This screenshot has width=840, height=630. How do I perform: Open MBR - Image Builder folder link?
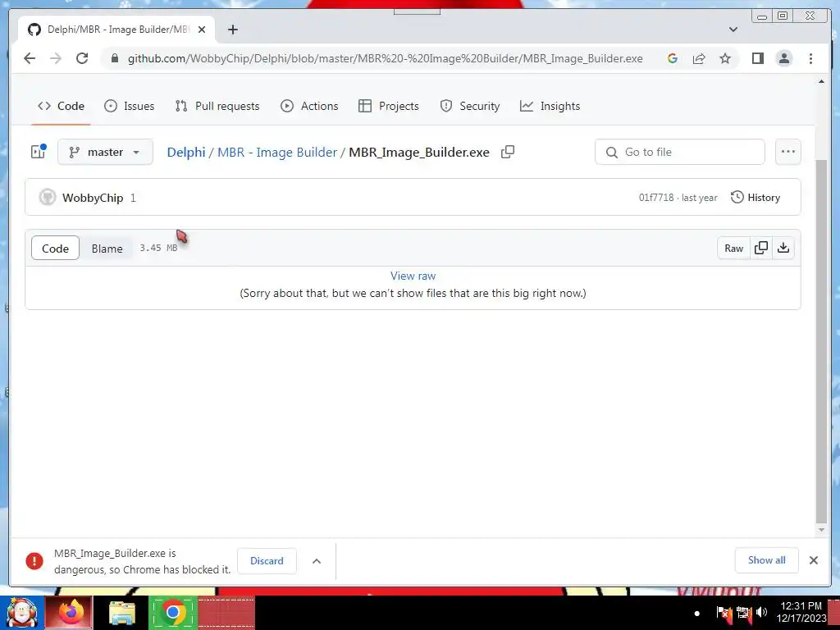pos(277,152)
